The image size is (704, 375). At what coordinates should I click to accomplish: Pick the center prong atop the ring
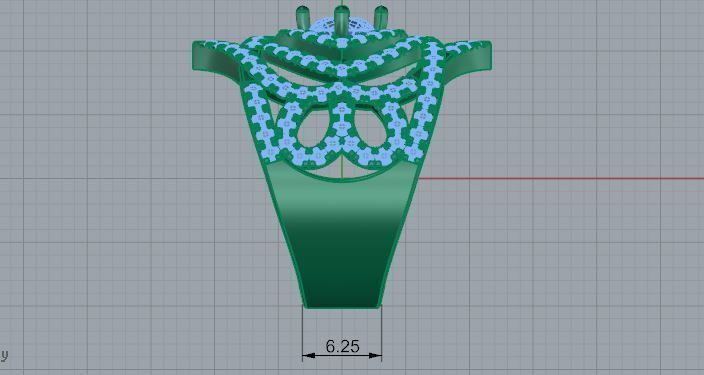pos(342,20)
